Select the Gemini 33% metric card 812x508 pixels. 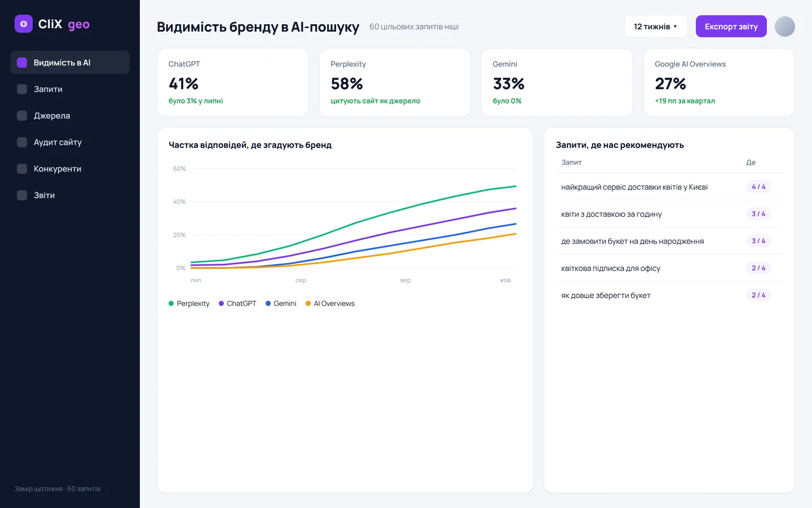pos(557,82)
